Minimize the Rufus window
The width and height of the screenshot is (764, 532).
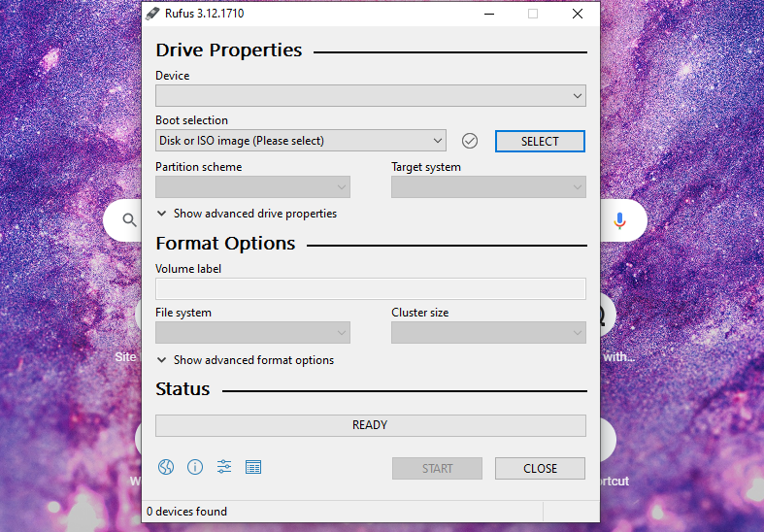(489, 14)
